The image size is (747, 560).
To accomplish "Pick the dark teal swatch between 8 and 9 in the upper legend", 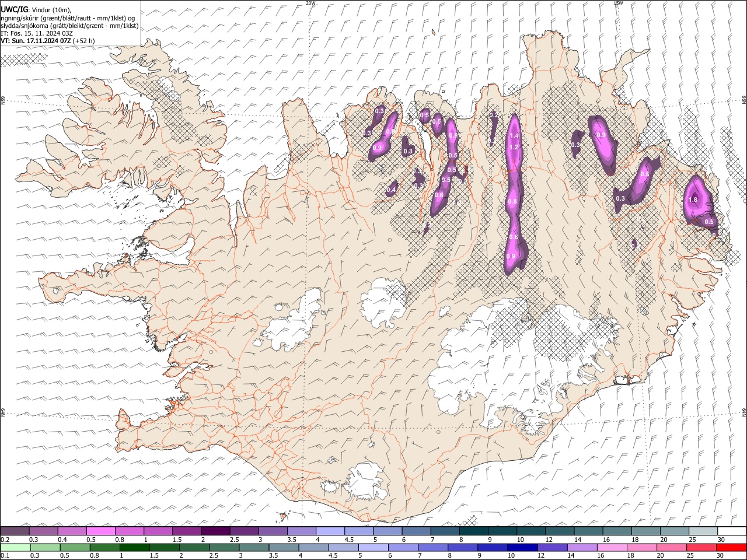I will (473, 531).
